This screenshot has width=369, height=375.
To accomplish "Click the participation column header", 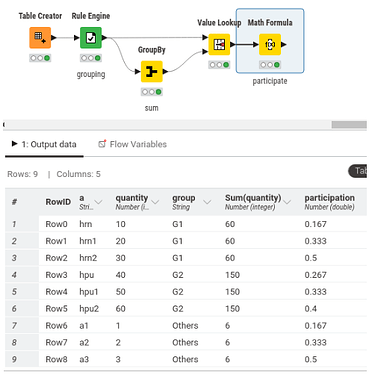I will (x=329, y=202).
